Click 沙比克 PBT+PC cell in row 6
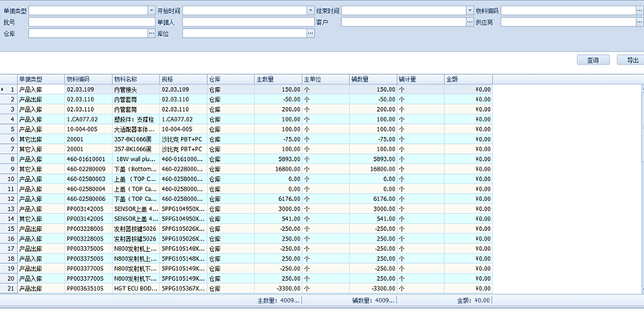This screenshot has height=309, width=644. click(x=184, y=139)
